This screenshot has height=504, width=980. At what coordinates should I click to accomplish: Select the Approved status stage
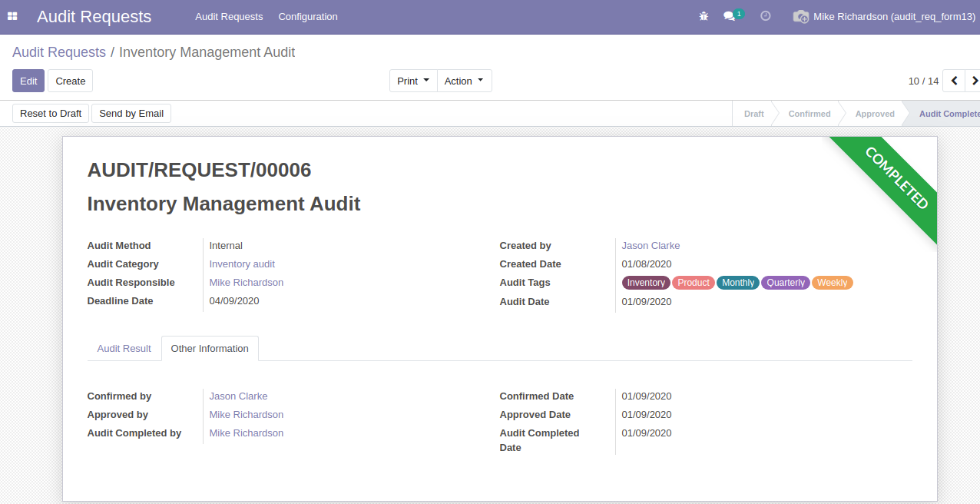click(875, 114)
